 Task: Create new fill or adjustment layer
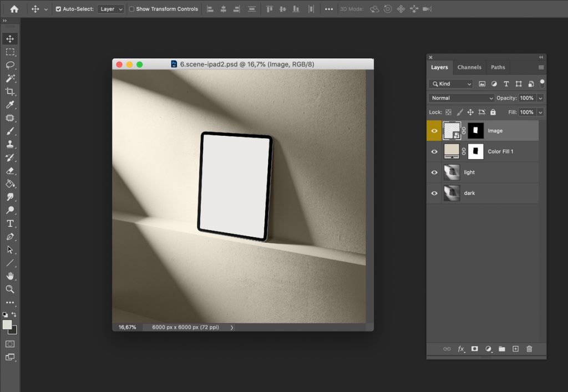[x=488, y=349]
